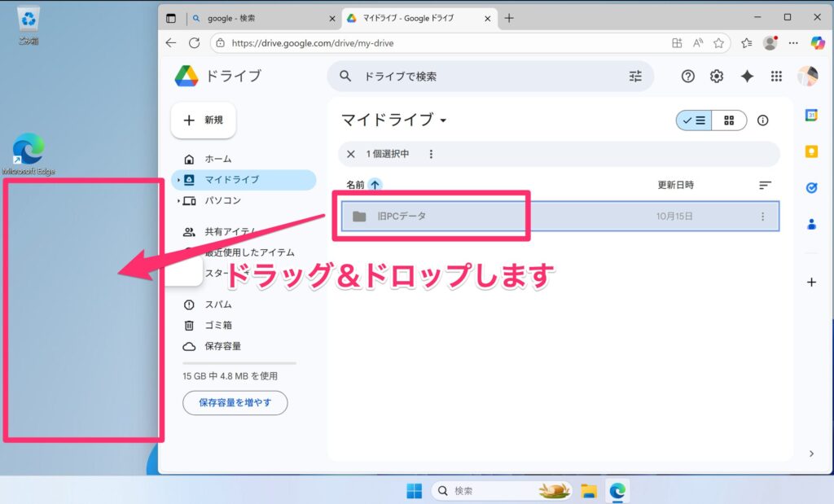
Task: Switch to grid layout view
Action: (x=729, y=121)
